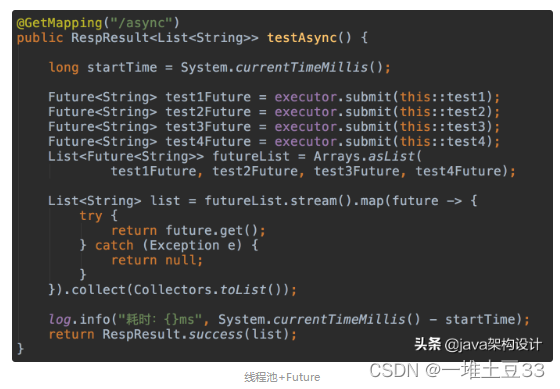Click System.currentTimeMillis() on the startTime declaration line

point(282,67)
